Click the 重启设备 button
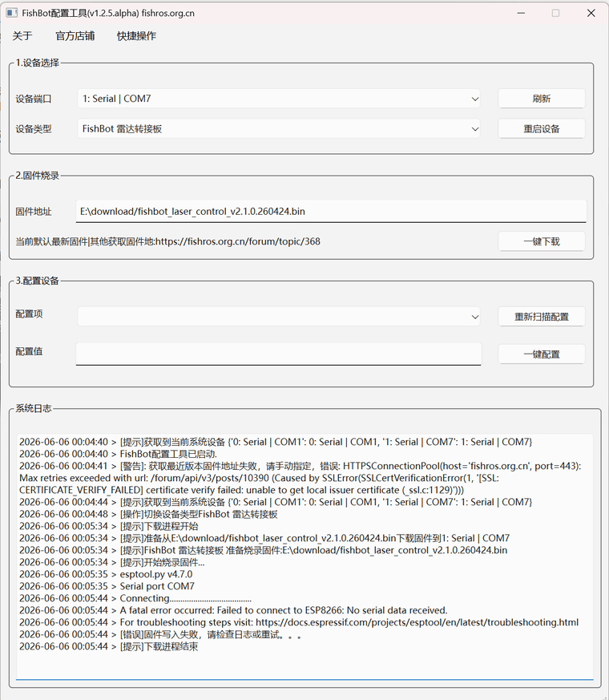The height and width of the screenshot is (700, 609). coord(541,129)
